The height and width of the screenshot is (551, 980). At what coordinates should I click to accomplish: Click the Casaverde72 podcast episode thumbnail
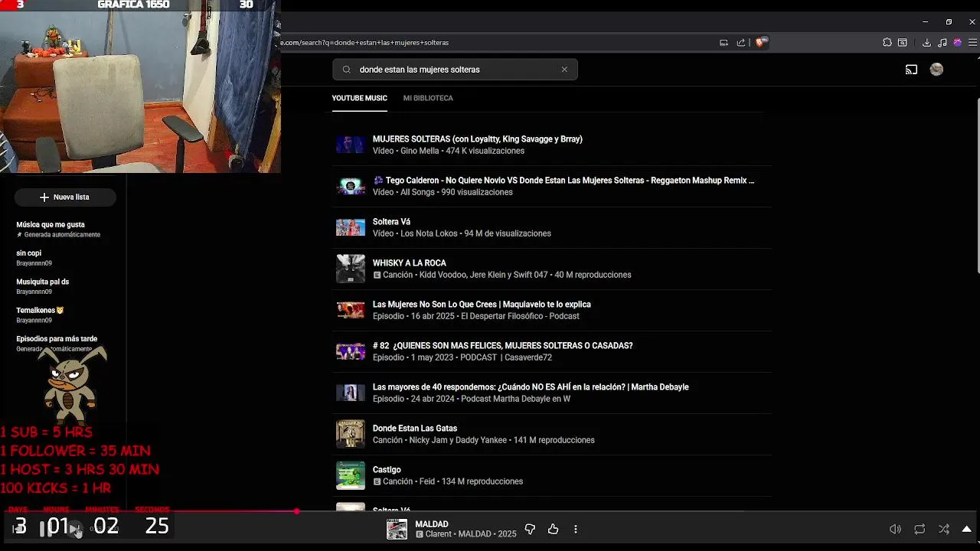pyautogui.click(x=351, y=351)
